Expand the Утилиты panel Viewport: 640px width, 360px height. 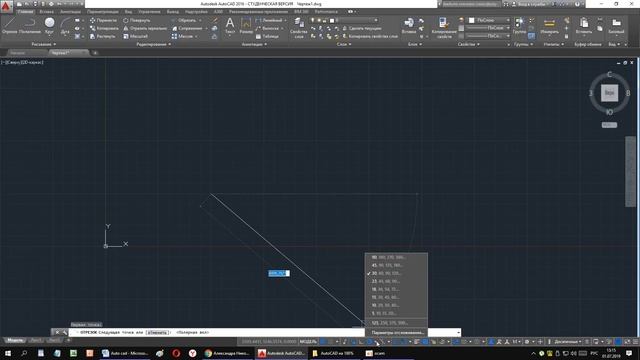click(x=553, y=44)
